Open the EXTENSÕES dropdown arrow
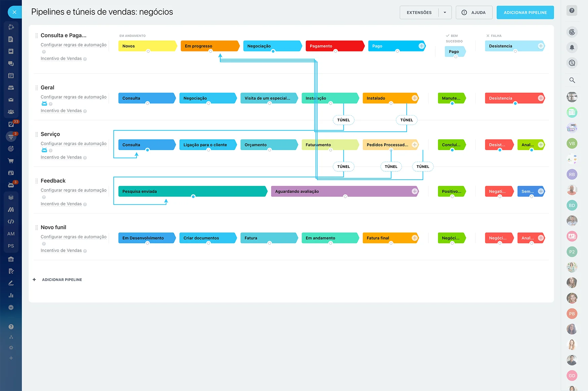This screenshot has width=588, height=391. 445,12
